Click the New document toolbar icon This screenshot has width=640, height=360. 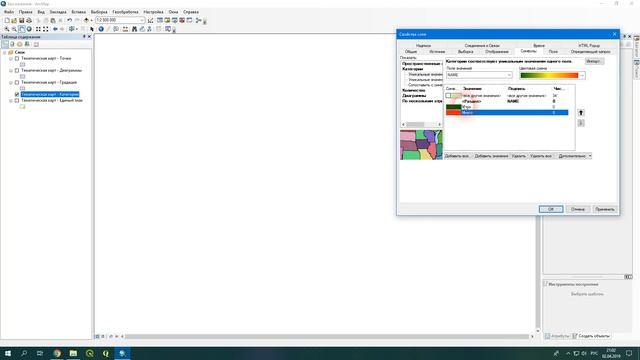(7, 20)
